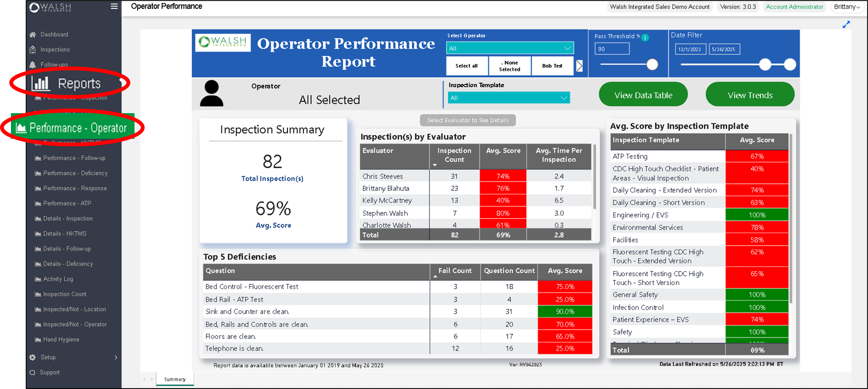Click Engineering / EVS template row
This screenshot has width=868, height=389.
pos(699,215)
